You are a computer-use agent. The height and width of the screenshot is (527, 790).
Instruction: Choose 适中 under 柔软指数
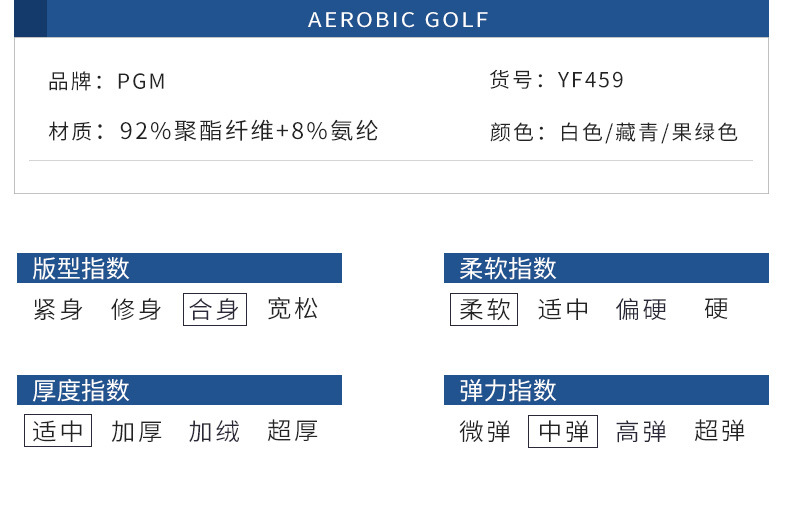point(564,310)
